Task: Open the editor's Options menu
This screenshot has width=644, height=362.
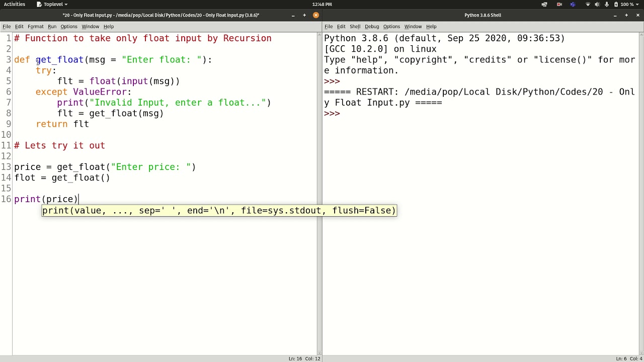Action: point(69,26)
